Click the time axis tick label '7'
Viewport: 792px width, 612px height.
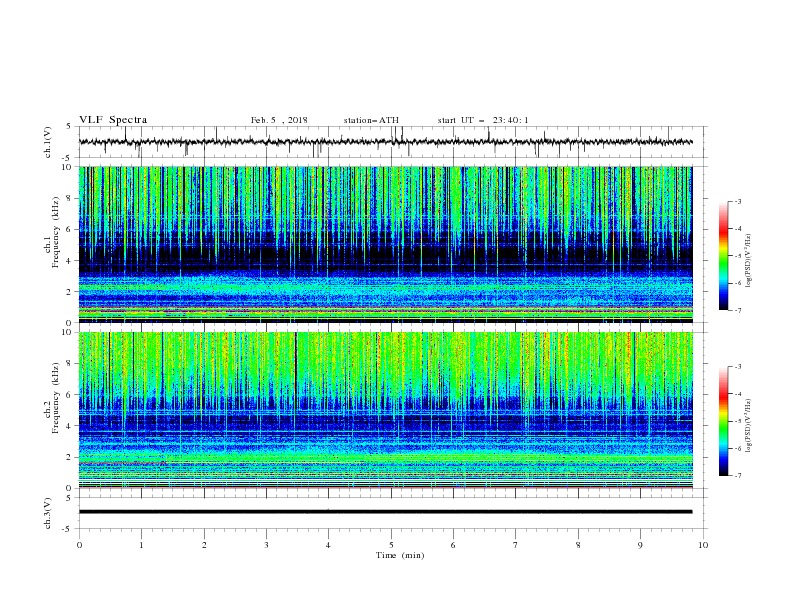(516, 545)
